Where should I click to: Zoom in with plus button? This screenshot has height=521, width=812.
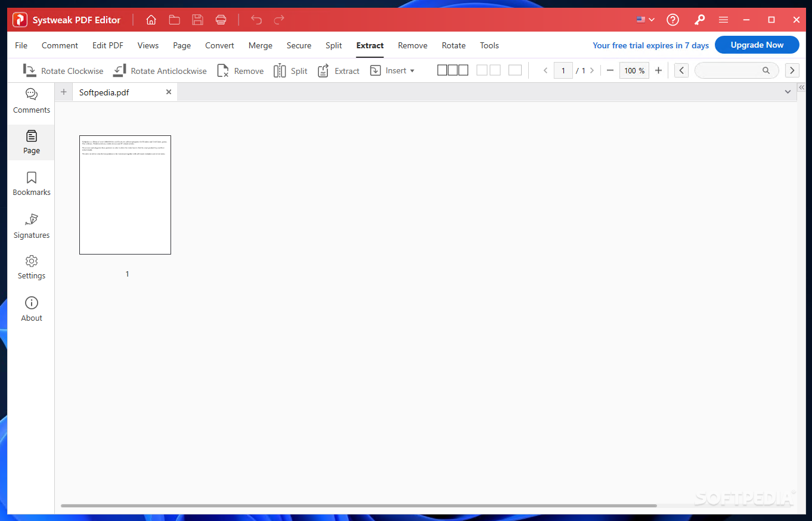(658, 70)
